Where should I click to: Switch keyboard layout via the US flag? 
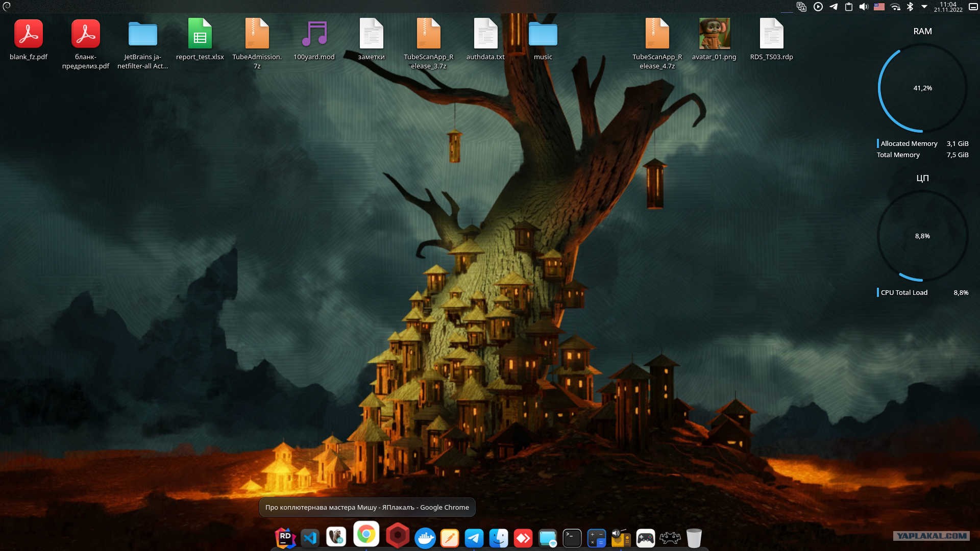click(x=879, y=7)
